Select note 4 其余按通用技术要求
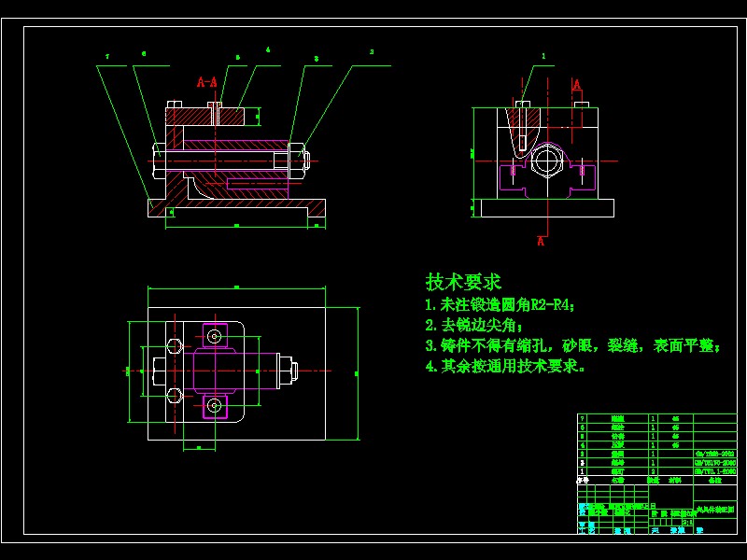 click(504, 366)
